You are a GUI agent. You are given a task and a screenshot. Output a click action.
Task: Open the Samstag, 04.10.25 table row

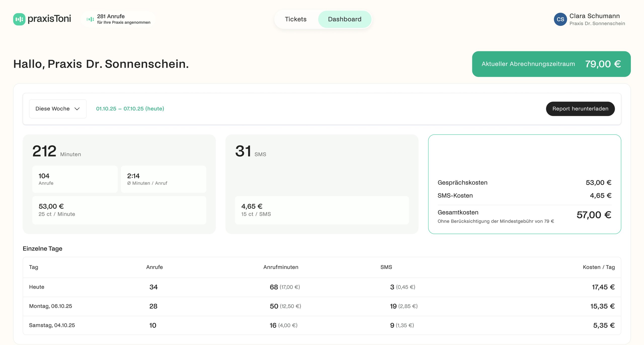(x=321, y=325)
